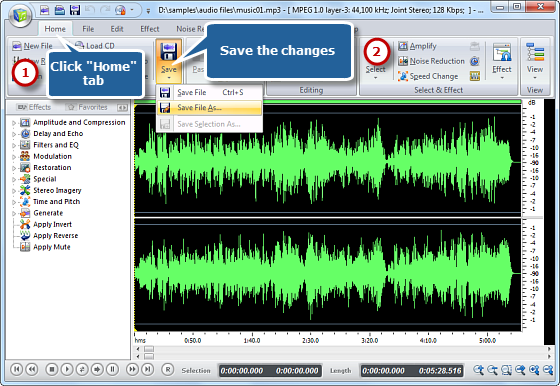Open the quick access toolbar customize arrow
This screenshot has height=386, width=560.
point(148,11)
